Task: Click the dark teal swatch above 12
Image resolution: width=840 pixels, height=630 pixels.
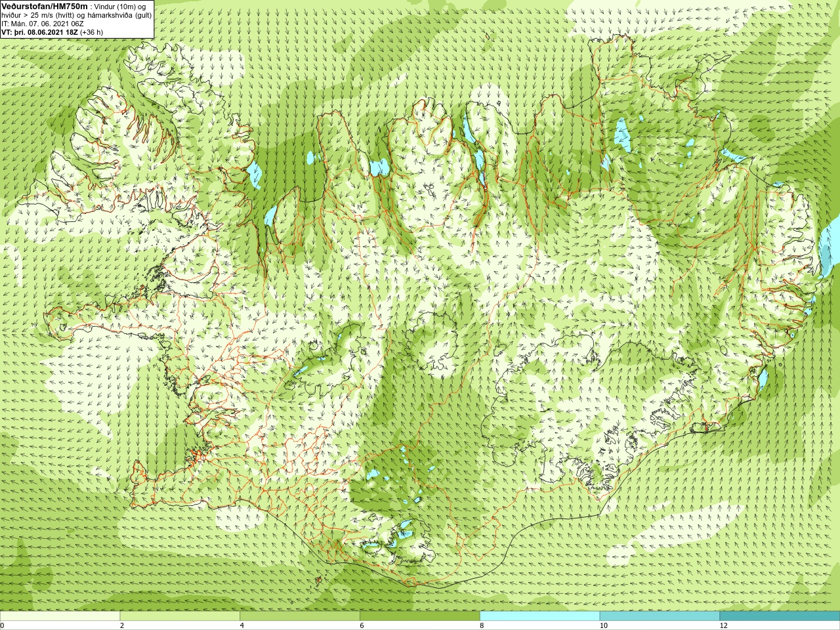Action: 780,616
